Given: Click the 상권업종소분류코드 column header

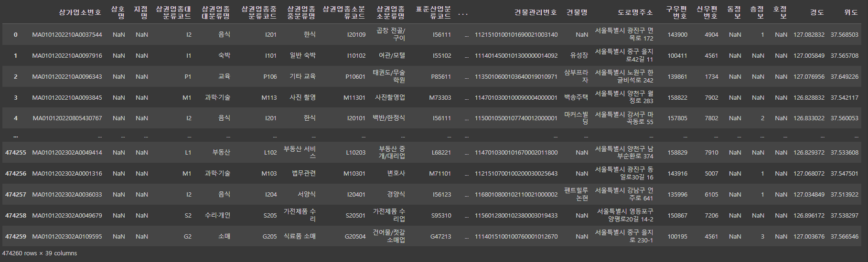Looking at the screenshot, I should click(x=344, y=12).
